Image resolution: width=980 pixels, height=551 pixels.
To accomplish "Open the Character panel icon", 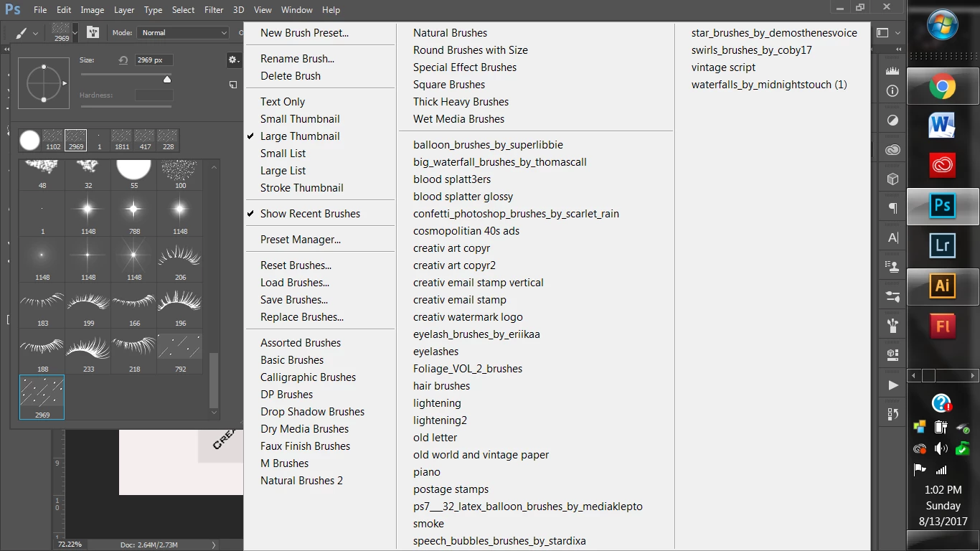I will [x=892, y=237].
